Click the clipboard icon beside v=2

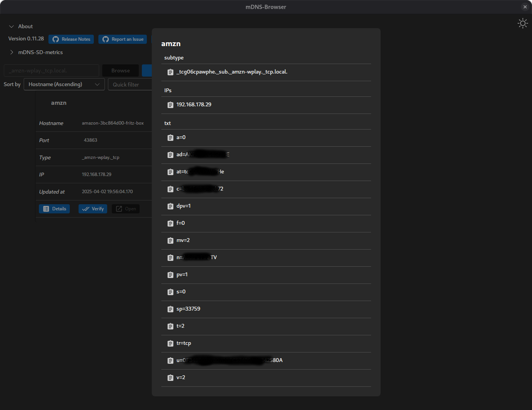[x=170, y=378]
